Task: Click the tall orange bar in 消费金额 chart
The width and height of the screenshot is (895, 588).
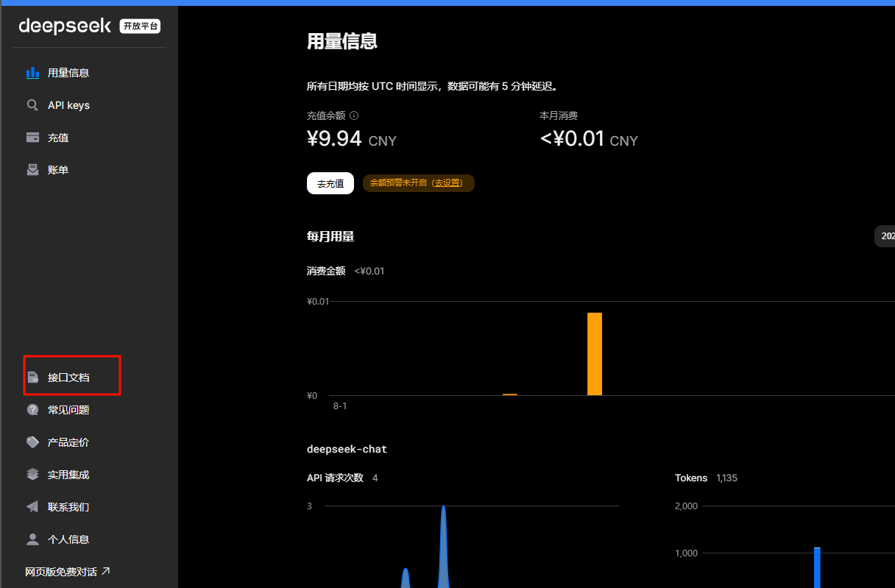Action: pos(595,354)
